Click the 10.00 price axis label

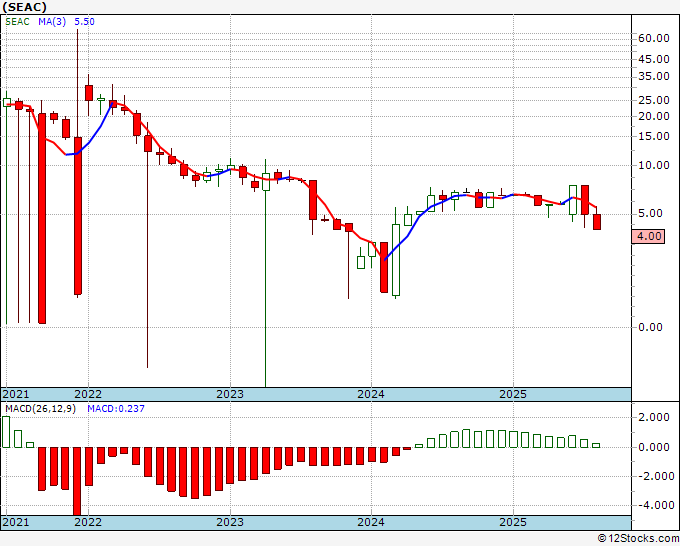(x=654, y=165)
